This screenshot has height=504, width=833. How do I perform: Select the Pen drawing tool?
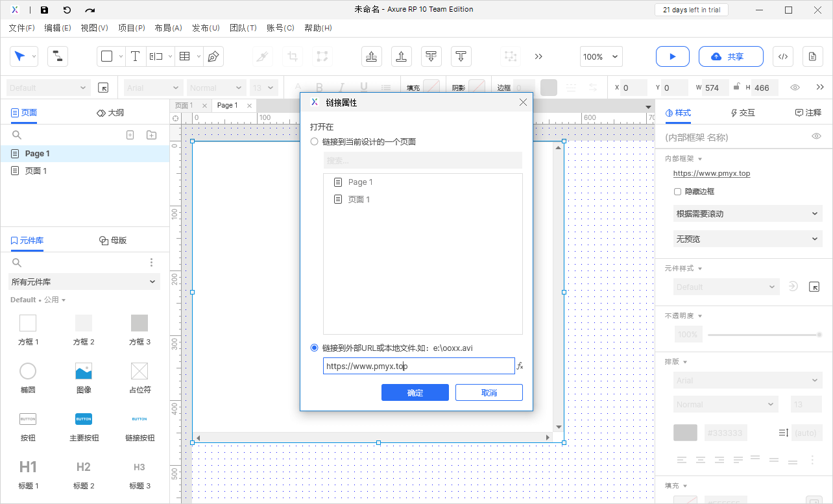tap(213, 56)
